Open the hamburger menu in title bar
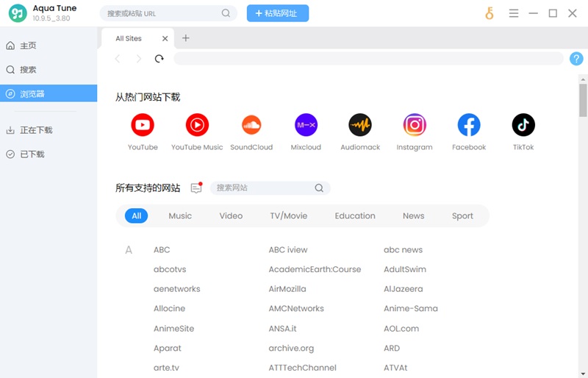Screen dimensions: 588x378 [514, 13]
